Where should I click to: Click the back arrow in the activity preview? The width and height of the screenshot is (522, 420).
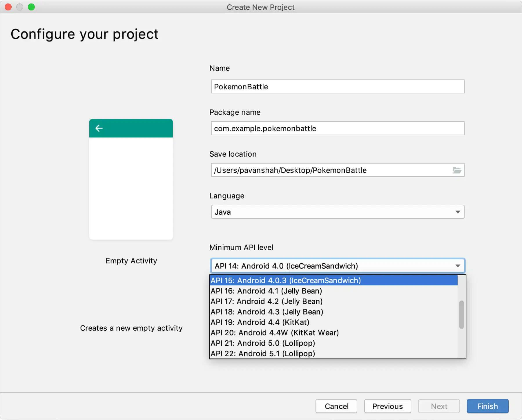point(99,128)
